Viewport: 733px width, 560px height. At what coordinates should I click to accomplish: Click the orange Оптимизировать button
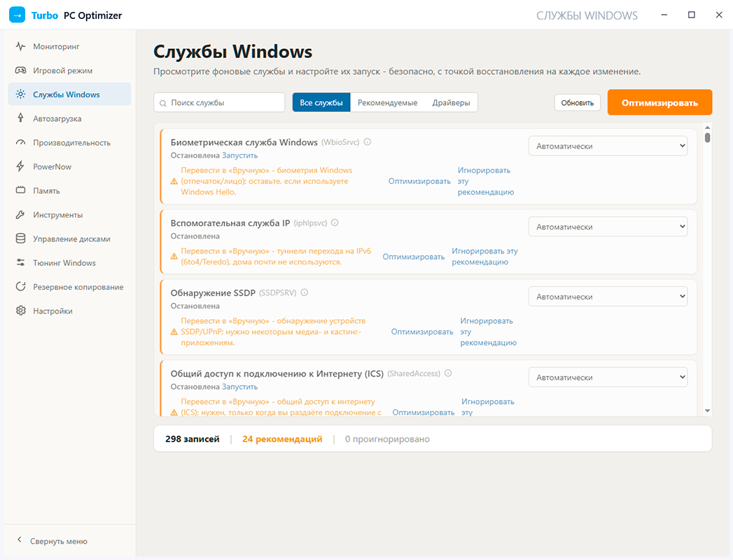coord(659,102)
